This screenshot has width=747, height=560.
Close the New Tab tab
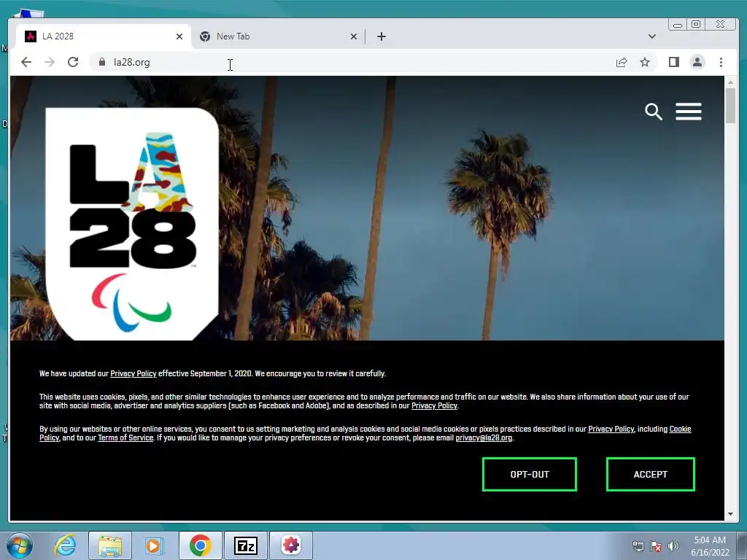354,36
